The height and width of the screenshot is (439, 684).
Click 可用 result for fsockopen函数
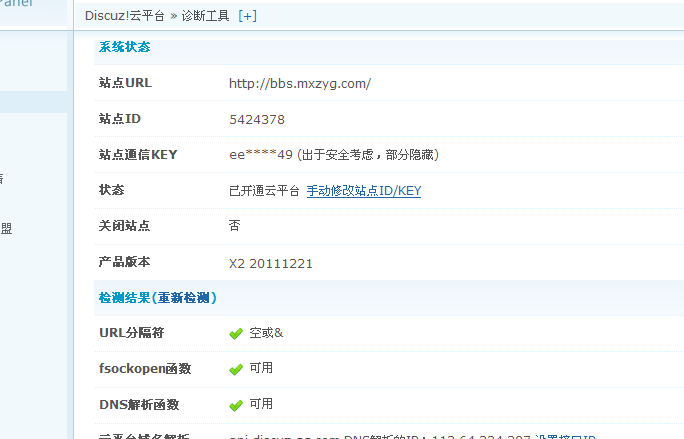(261, 368)
